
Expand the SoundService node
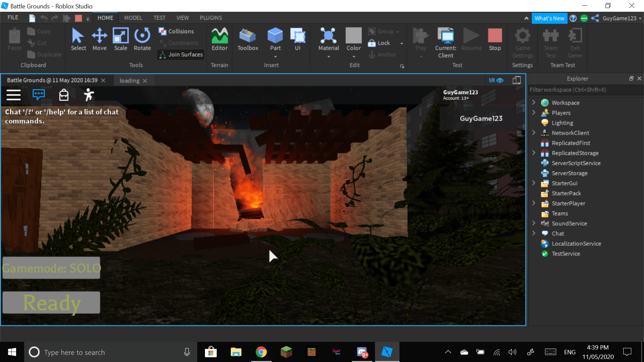click(534, 223)
